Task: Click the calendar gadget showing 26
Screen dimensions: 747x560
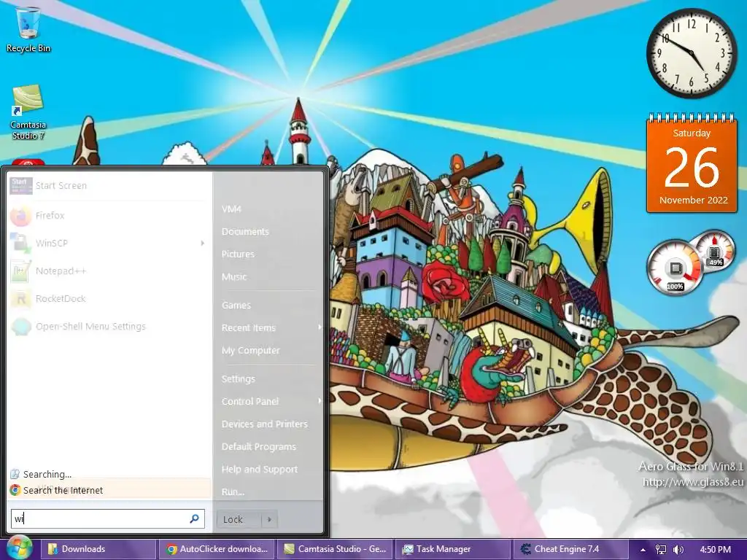Action: pyautogui.click(x=692, y=163)
